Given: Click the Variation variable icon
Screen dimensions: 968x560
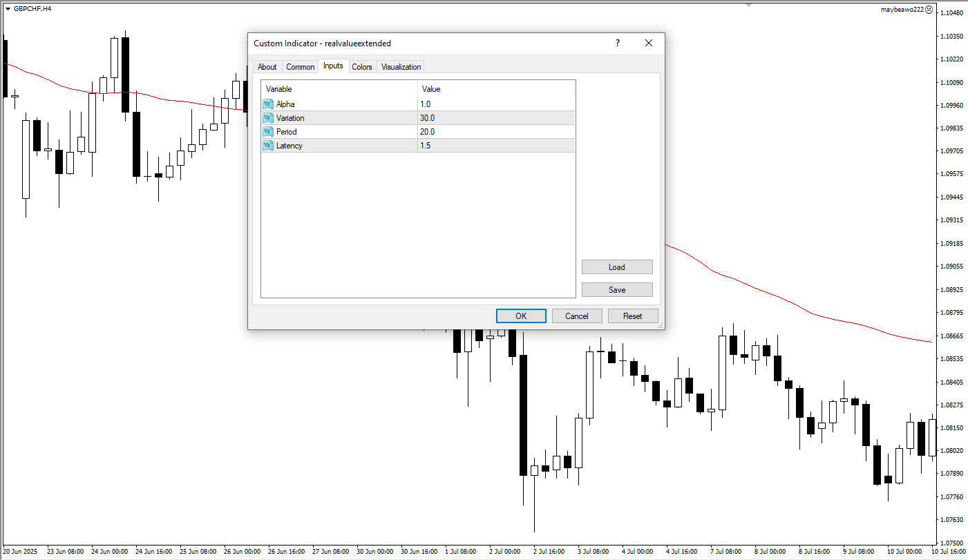Looking at the screenshot, I should click(x=268, y=118).
